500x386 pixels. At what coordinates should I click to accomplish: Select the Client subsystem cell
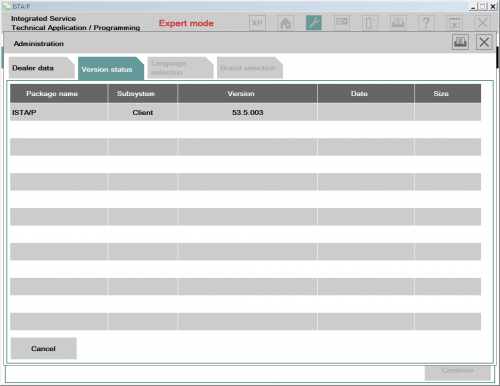pyautogui.click(x=143, y=112)
